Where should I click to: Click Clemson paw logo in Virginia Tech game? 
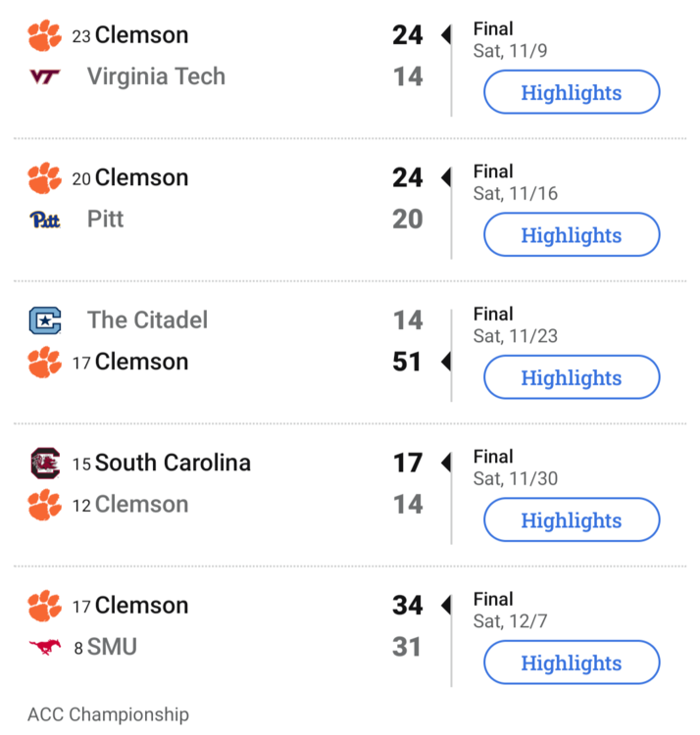pyautogui.click(x=45, y=36)
